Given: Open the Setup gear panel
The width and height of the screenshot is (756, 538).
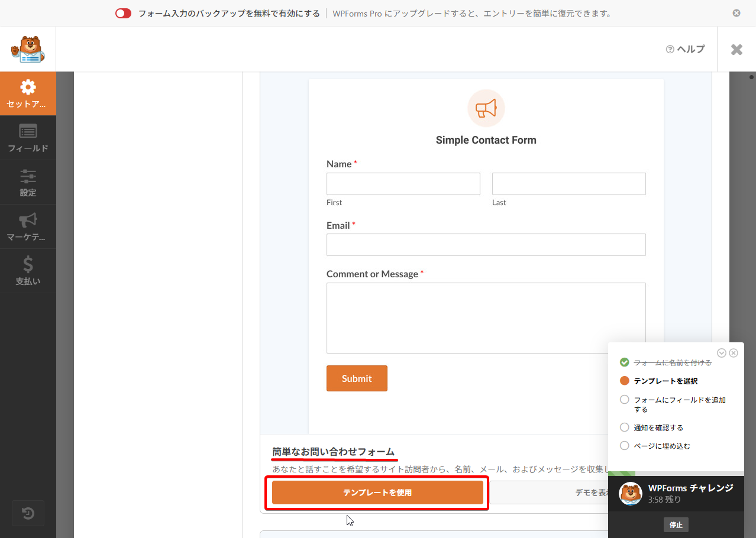Looking at the screenshot, I should pos(28,93).
